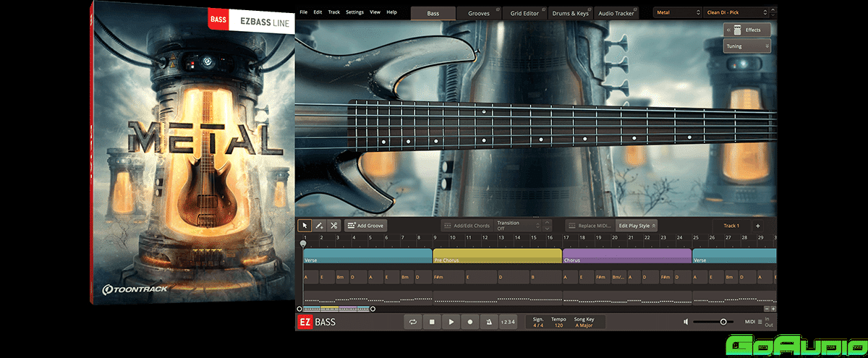The width and height of the screenshot is (868, 358).
Task: Select the Track 1 tab
Action: tap(731, 226)
